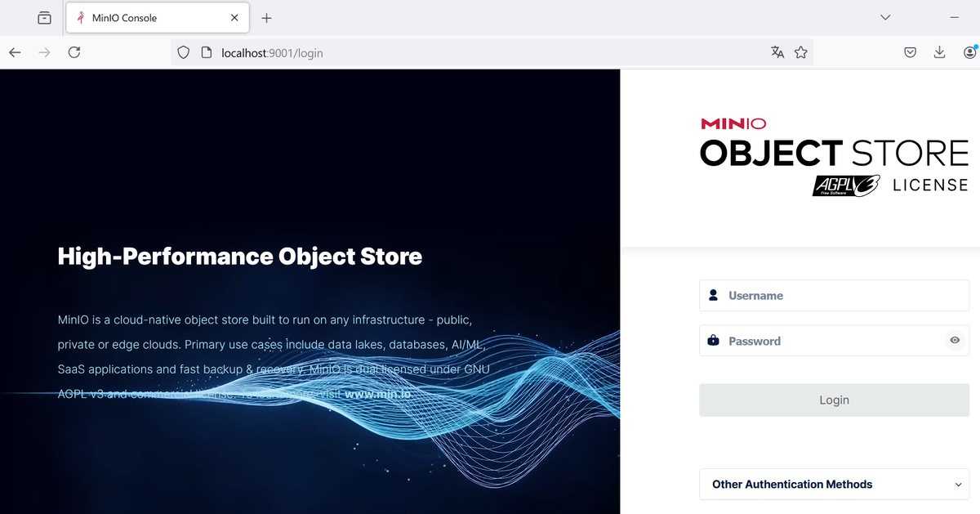The height and width of the screenshot is (514, 980).
Task: Open the tracking protection shield icon
Action: [184, 52]
